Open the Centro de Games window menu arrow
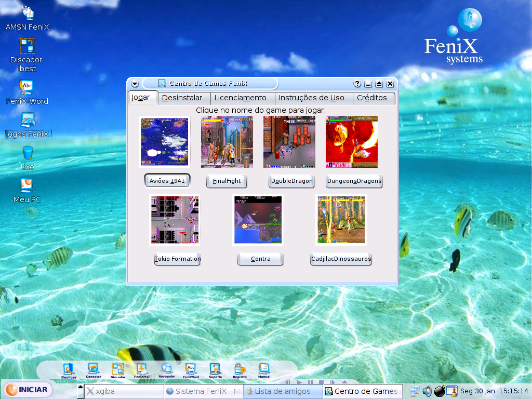532x399 pixels. (x=135, y=84)
